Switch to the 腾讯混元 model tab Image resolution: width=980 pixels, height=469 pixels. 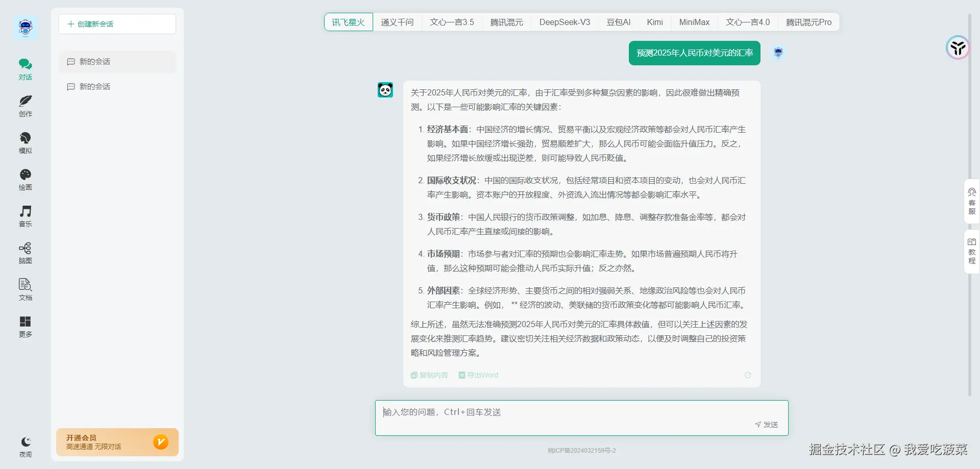pyautogui.click(x=507, y=22)
